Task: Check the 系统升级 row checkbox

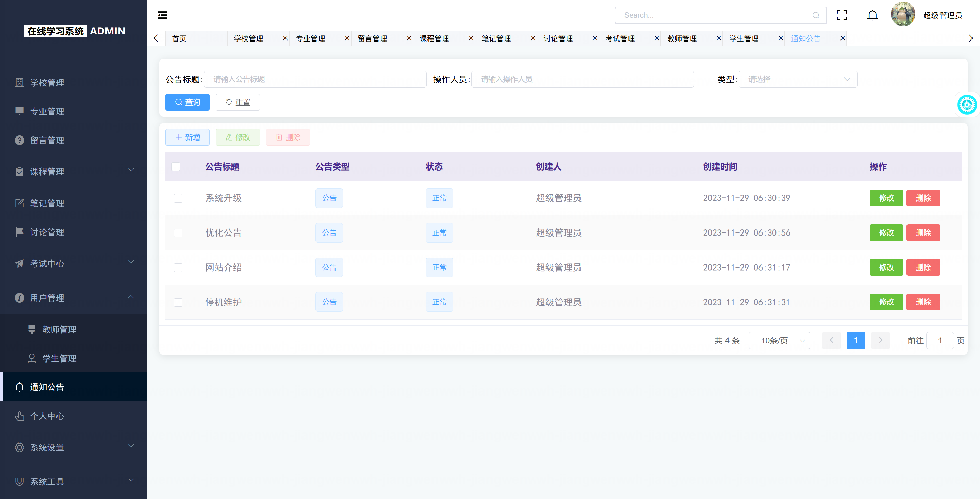Action: click(x=178, y=198)
